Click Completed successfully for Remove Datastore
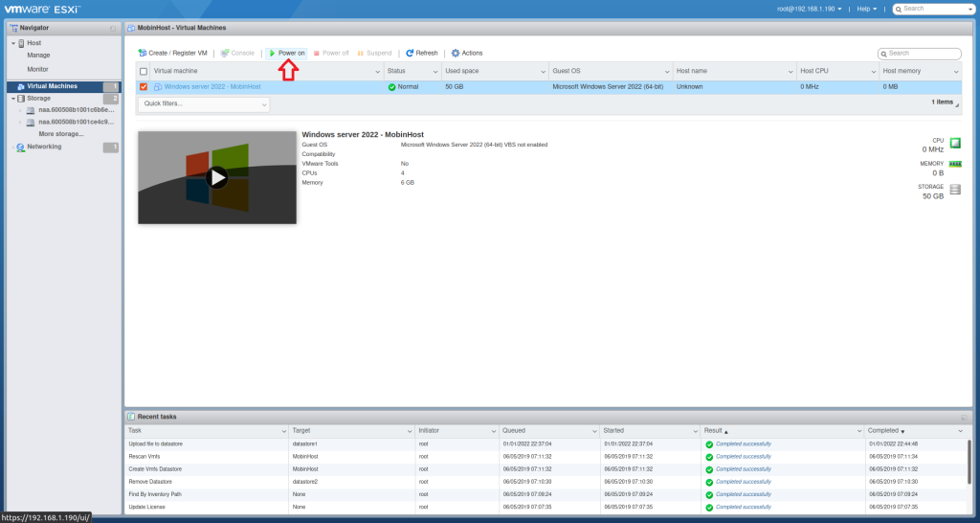 pos(743,482)
